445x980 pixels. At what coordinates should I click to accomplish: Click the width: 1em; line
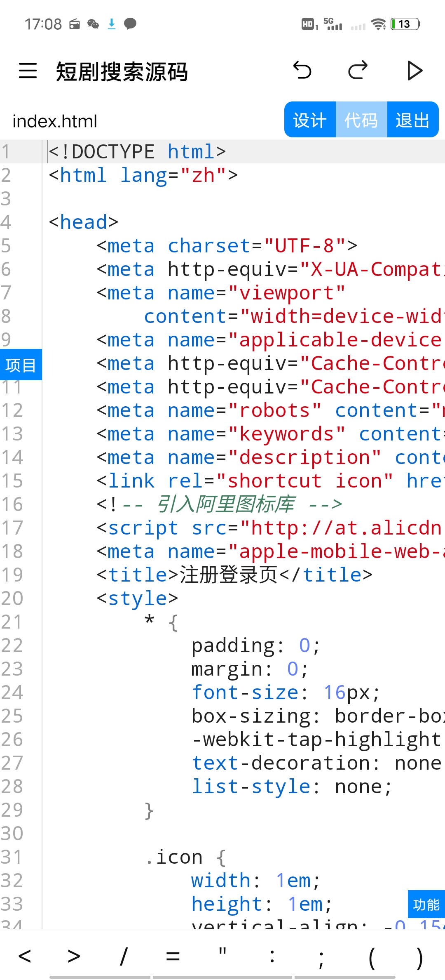(256, 881)
